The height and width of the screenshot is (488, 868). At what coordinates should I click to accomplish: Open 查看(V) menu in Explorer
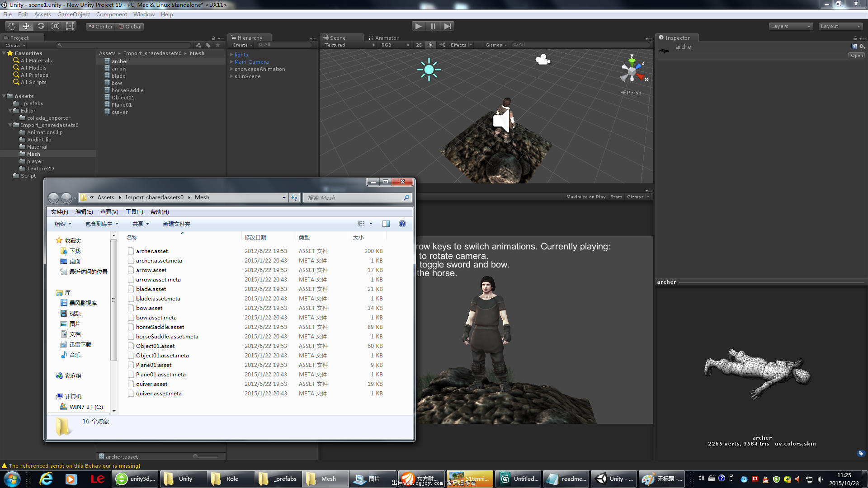pyautogui.click(x=109, y=212)
